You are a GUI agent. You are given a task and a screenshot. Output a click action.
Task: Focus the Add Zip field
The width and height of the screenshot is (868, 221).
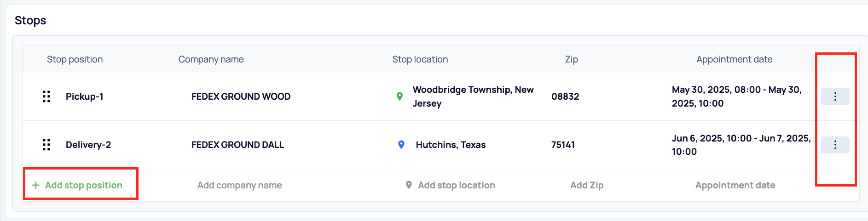click(587, 185)
